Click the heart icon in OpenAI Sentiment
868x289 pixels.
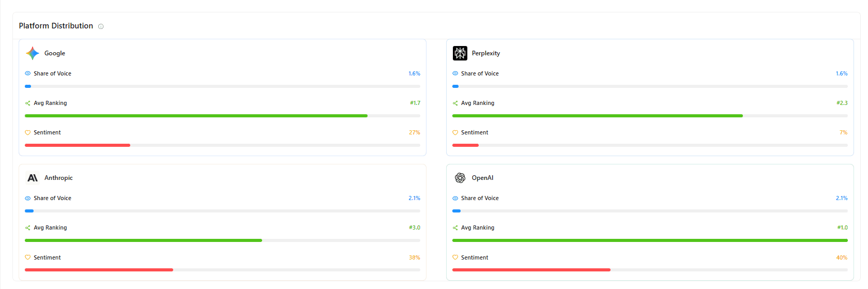[455, 257]
